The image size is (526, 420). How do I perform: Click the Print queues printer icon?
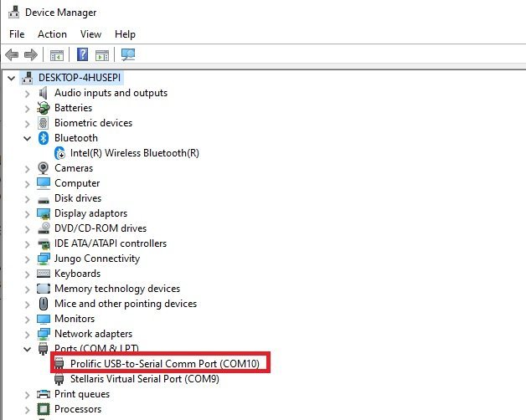point(44,394)
